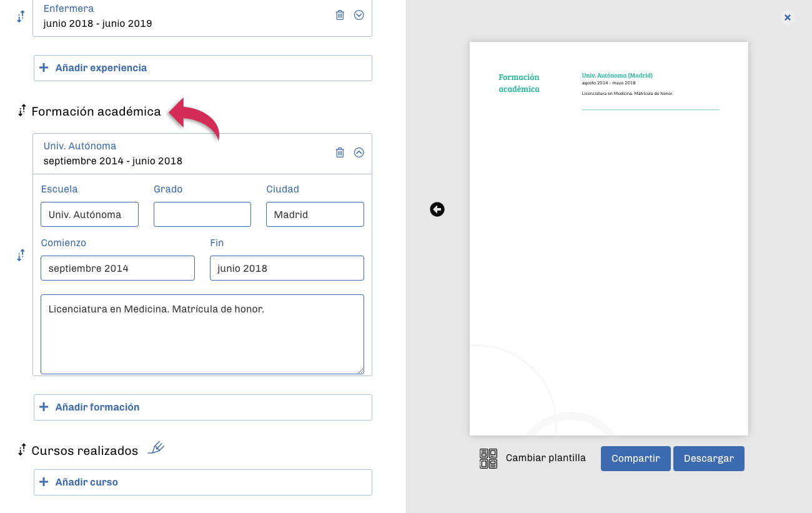Screen dimensions: 812x513
Task: Delete the Enfermera experience entry
Action: tap(340, 15)
